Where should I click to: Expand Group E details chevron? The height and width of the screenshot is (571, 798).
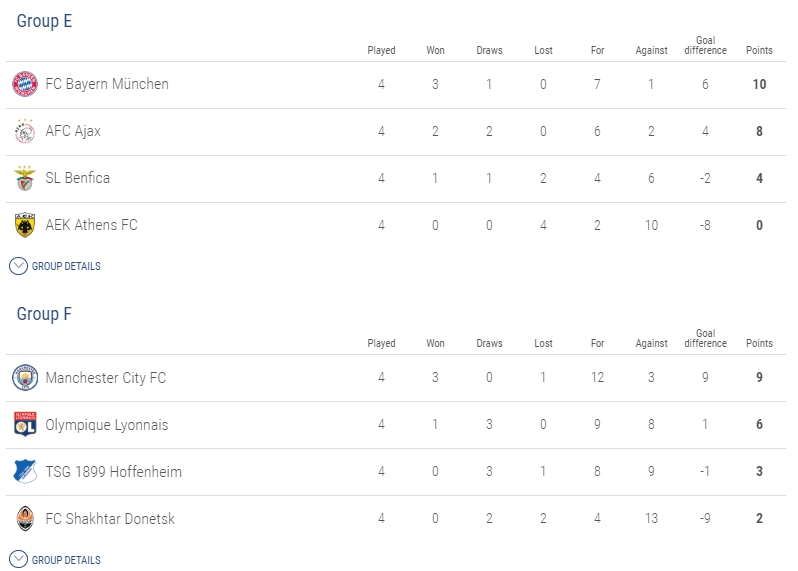coord(19,266)
